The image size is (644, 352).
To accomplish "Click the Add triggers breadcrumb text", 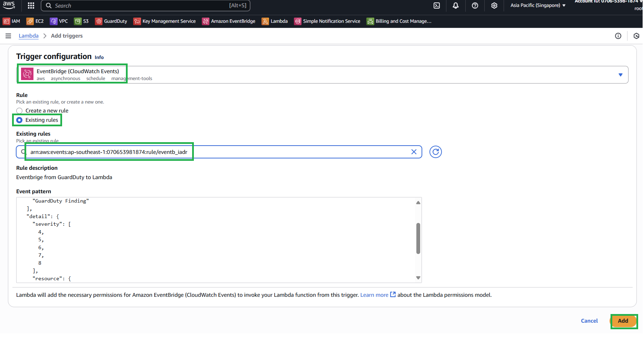I will point(67,36).
